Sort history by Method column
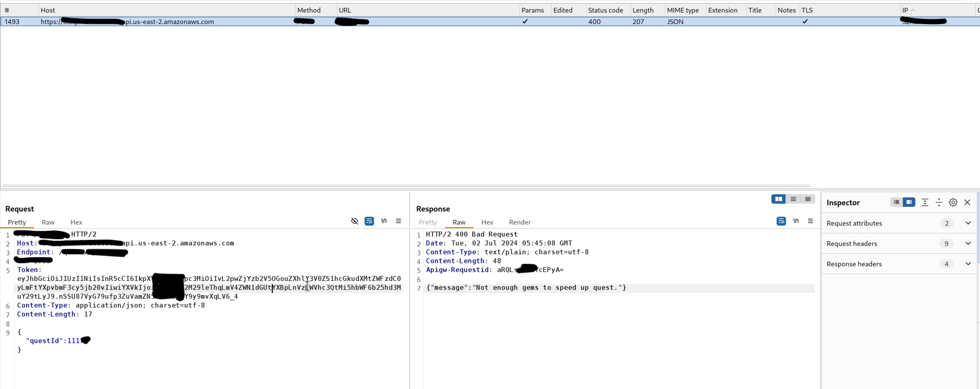This screenshot has width=980, height=389. tap(316, 10)
